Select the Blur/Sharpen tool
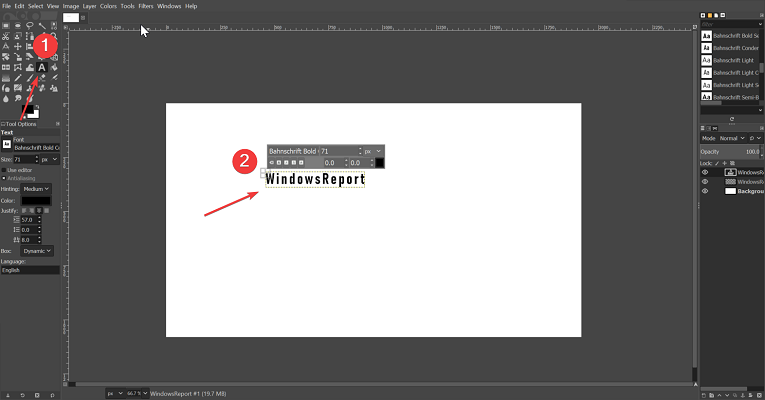This screenshot has height=400, width=765. 6,99
